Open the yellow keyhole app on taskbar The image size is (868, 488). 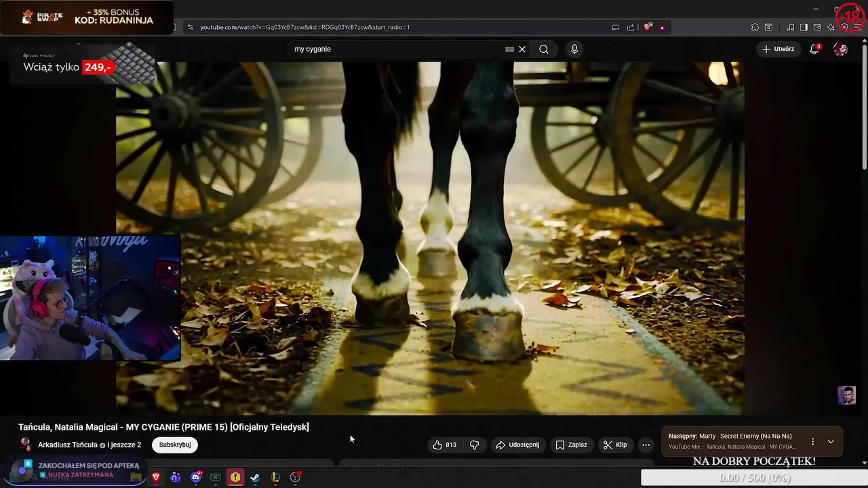235,477
